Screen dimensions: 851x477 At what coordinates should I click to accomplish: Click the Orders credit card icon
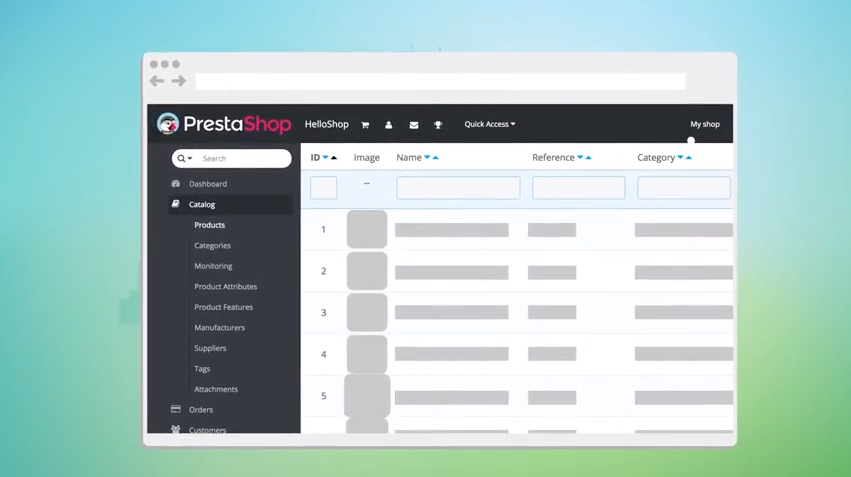pos(175,409)
